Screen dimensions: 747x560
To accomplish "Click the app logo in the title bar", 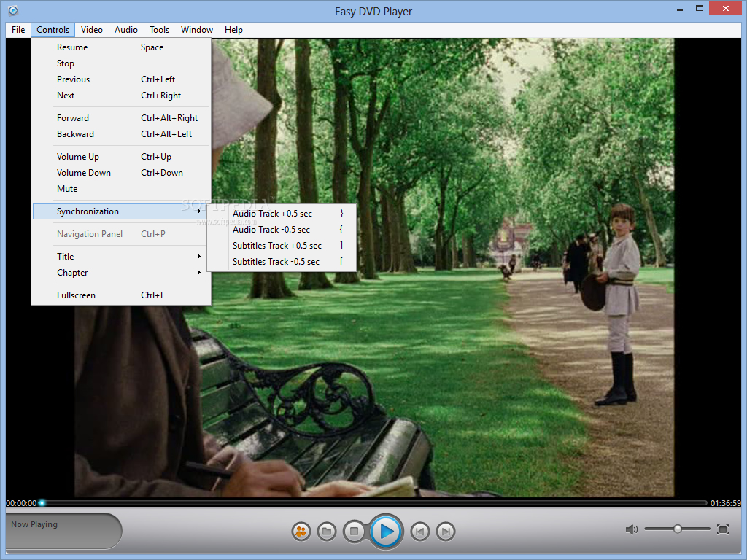I will (13, 10).
